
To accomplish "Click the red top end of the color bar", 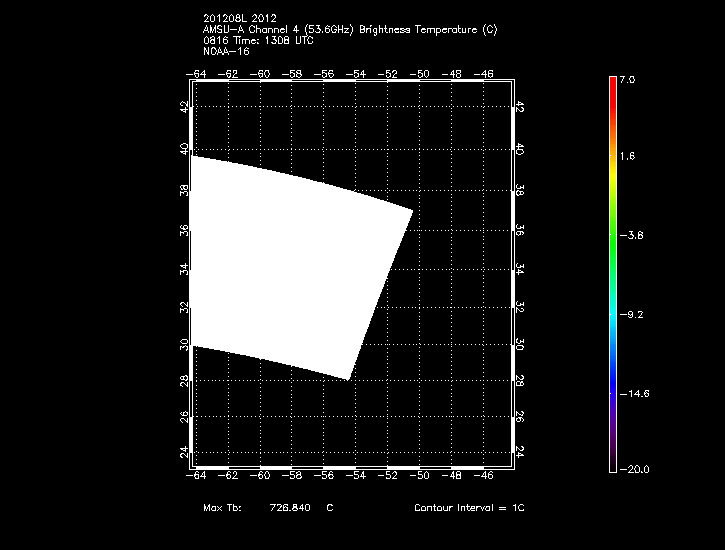I will (x=612, y=84).
